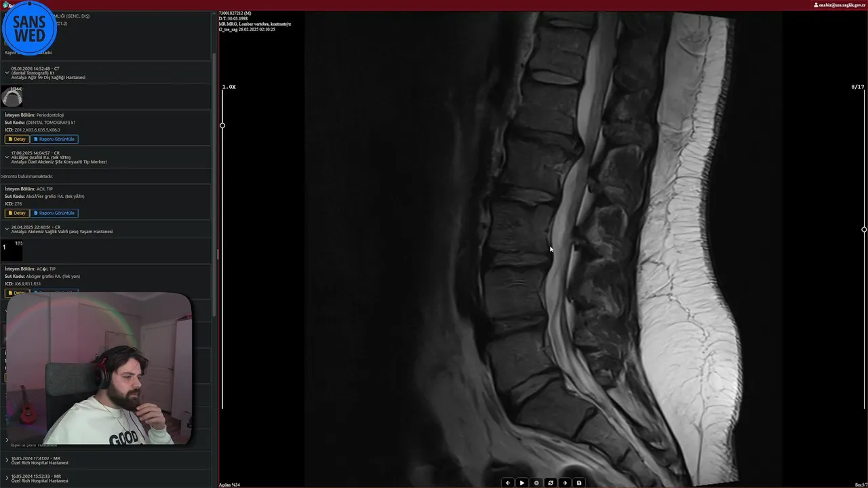Go to the previous MR slice arrow

click(508, 483)
